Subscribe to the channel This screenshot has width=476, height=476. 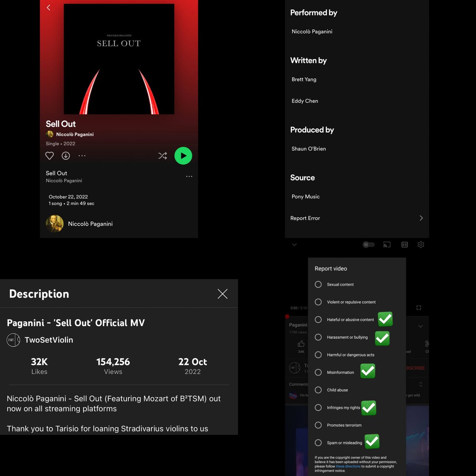415,368
